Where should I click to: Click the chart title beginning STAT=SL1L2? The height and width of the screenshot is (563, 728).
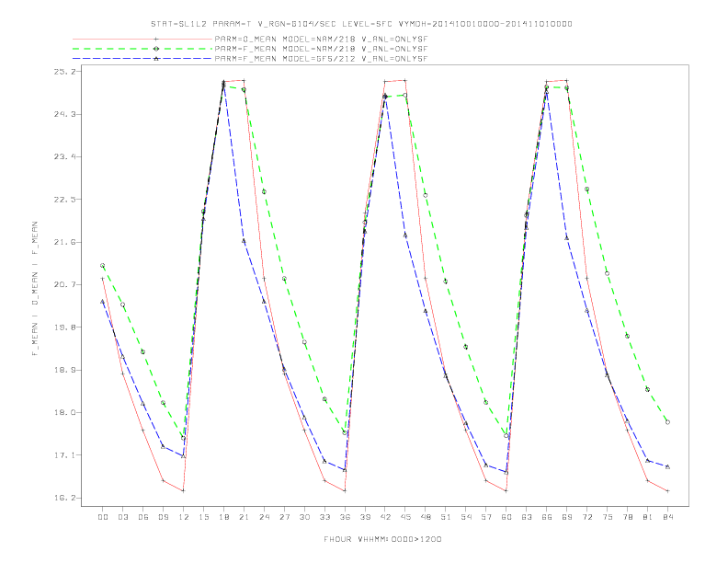361,24
